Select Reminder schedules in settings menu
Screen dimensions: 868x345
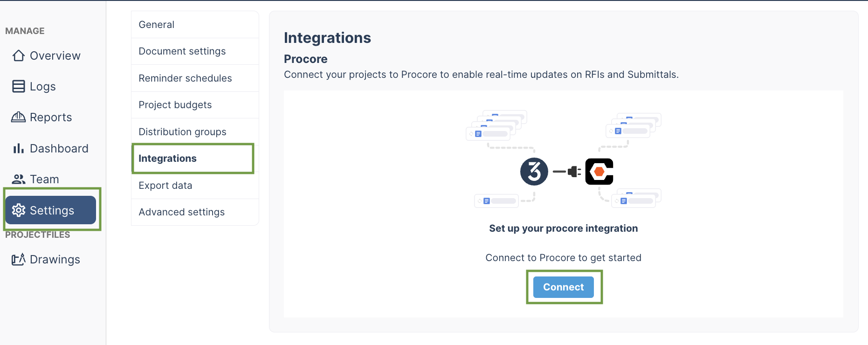click(195, 78)
